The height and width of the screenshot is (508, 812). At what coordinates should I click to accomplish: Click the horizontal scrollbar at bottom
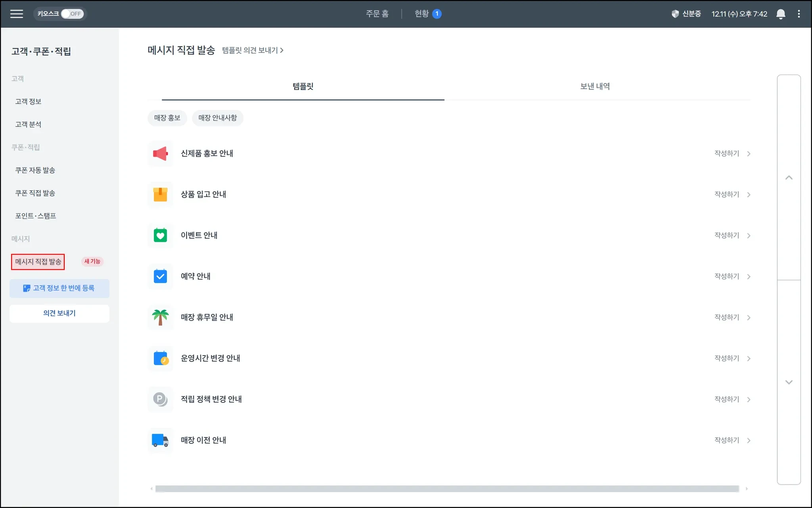tap(447, 489)
